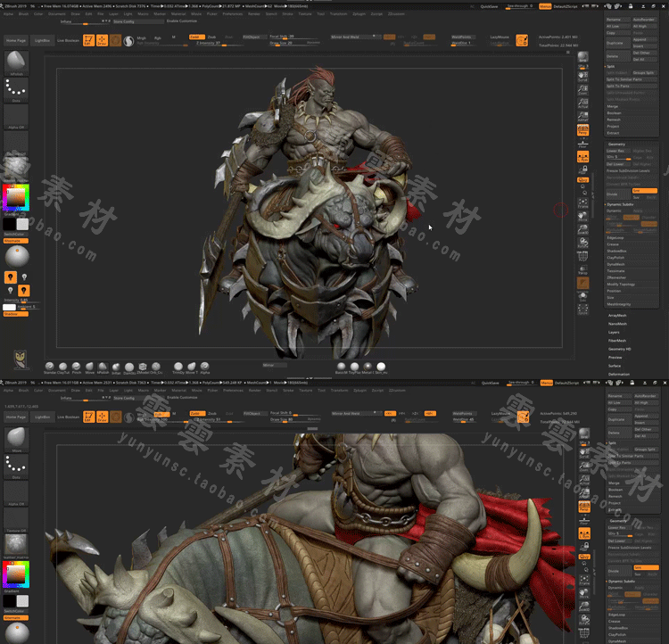Click Xpose icon in top window shelf
Viewport: 669px width, 644px height.
coord(582,310)
